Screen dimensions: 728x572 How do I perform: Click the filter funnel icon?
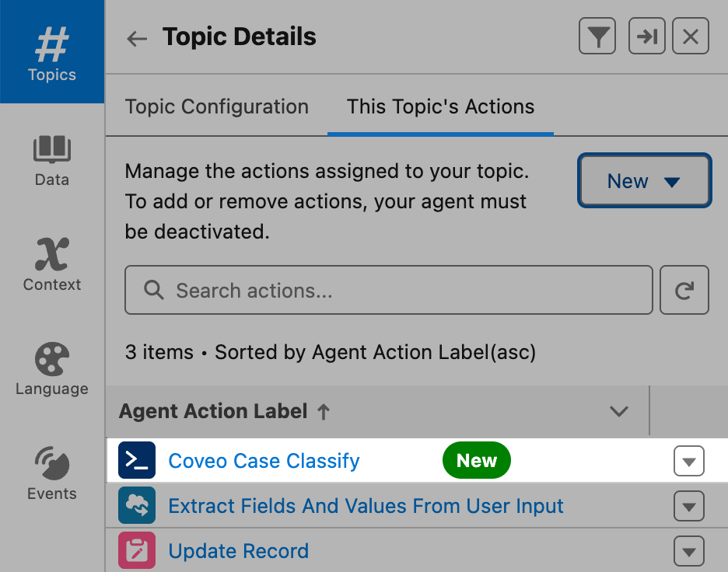click(x=597, y=37)
